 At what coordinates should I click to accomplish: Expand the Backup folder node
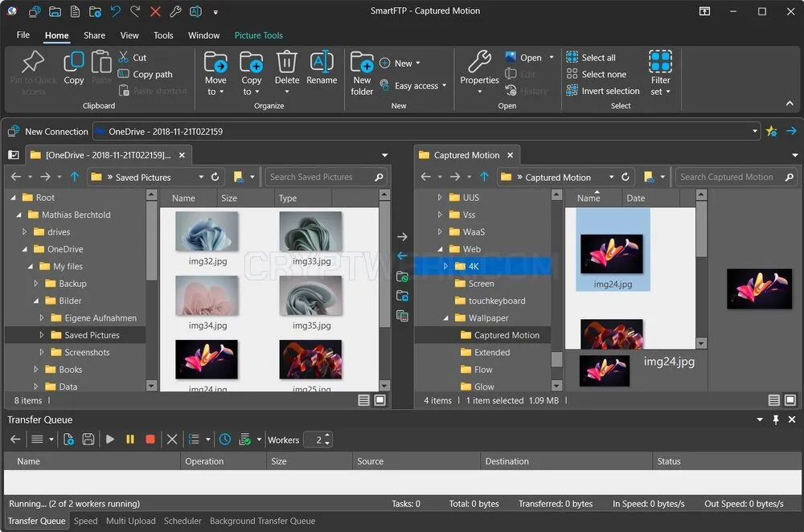36,284
